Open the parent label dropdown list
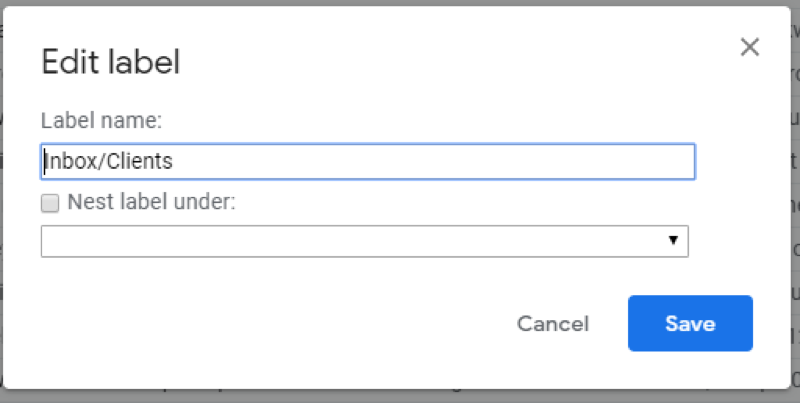Image resolution: width=800 pixels, height=403 pixels. point(364,241)
